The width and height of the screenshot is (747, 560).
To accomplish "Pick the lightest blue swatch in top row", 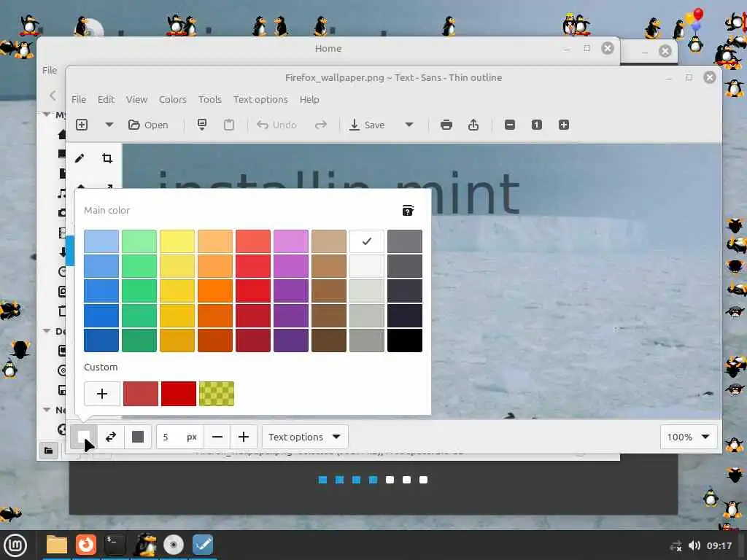I will 101,241.
